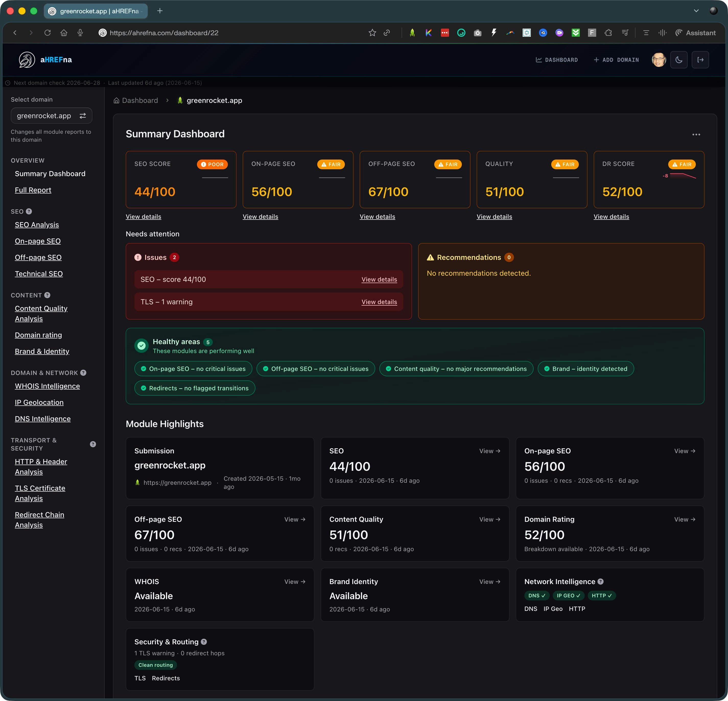Click View on Domain Rating card
The image size is (728, 701).
coord(685,519)
